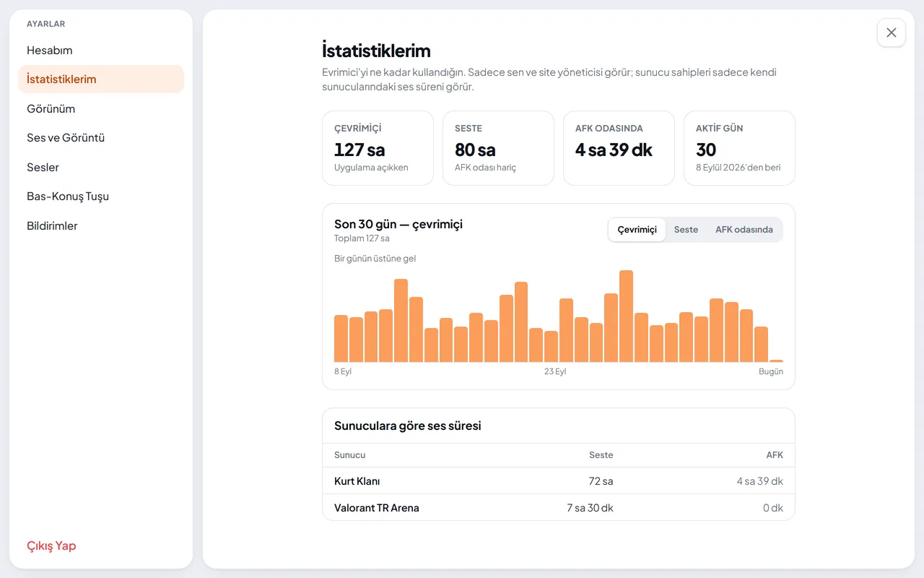Viewport: 924px width, 578px height.
Task: Click the "Toplam 127 sa" subtitle
Action: click(x=362, y=238)
